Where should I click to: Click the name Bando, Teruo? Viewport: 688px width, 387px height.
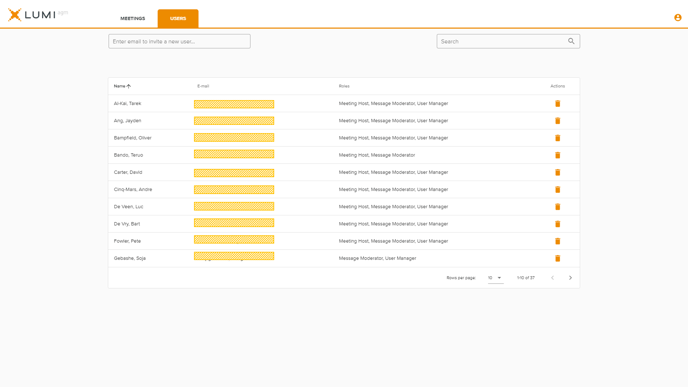[x=128, y=155]
